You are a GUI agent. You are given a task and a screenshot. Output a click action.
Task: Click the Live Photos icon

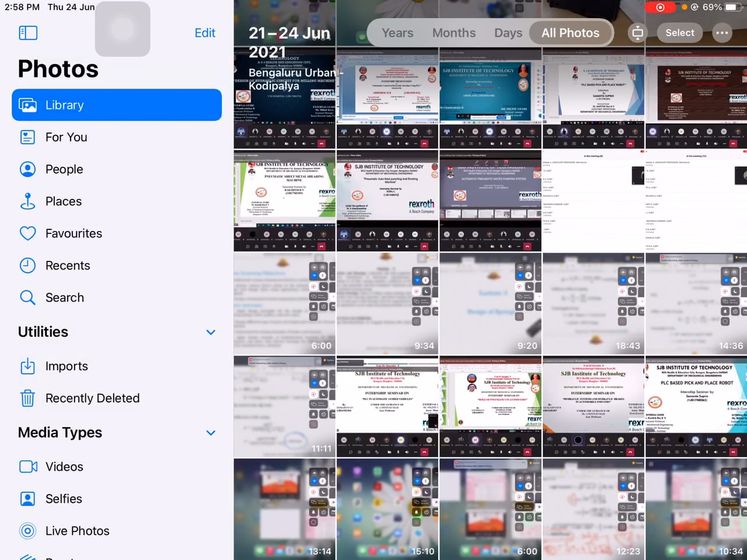(x=27, y=531)
